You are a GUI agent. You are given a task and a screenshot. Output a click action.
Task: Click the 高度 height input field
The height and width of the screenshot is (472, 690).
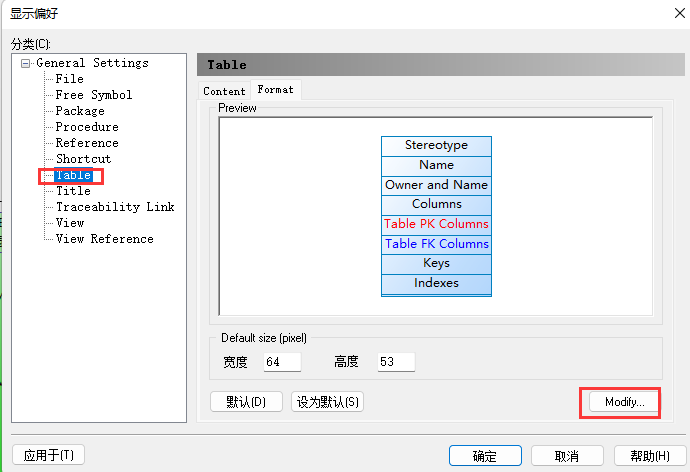click(x=396, y=362)
